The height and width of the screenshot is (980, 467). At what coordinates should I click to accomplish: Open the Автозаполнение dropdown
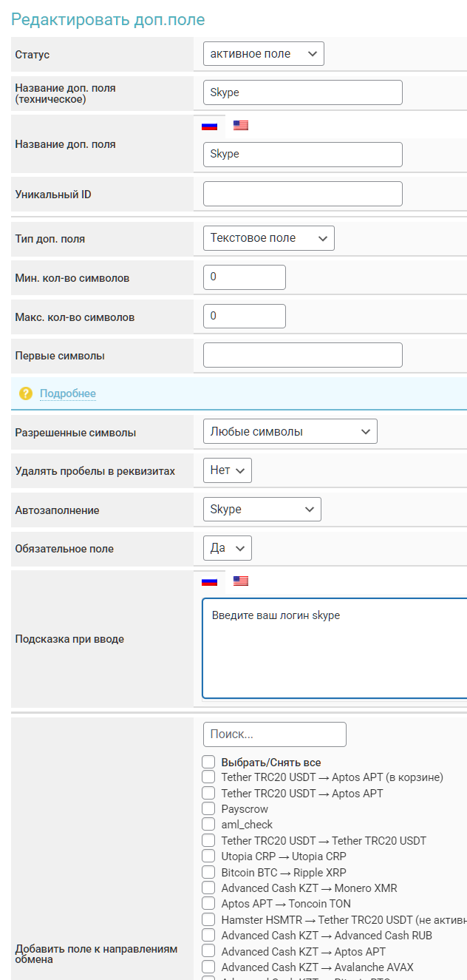(x=262, y=510)
